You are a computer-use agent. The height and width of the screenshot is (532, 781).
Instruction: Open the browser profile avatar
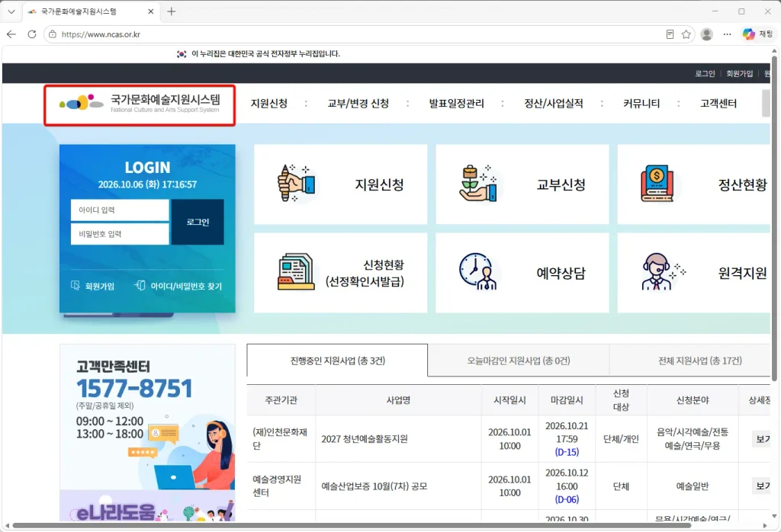(x=706, y=34)
